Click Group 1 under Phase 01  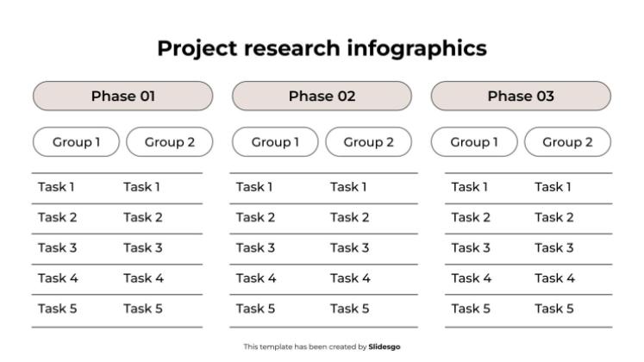pyautogui.click(x=76, y=142)
